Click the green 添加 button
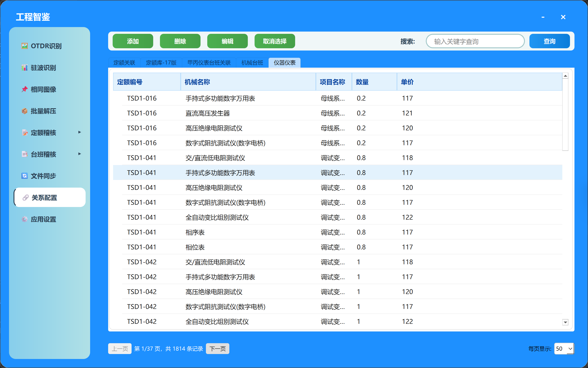Image resolution: width=588 pixels, height=368 pixels. [133, 41]
